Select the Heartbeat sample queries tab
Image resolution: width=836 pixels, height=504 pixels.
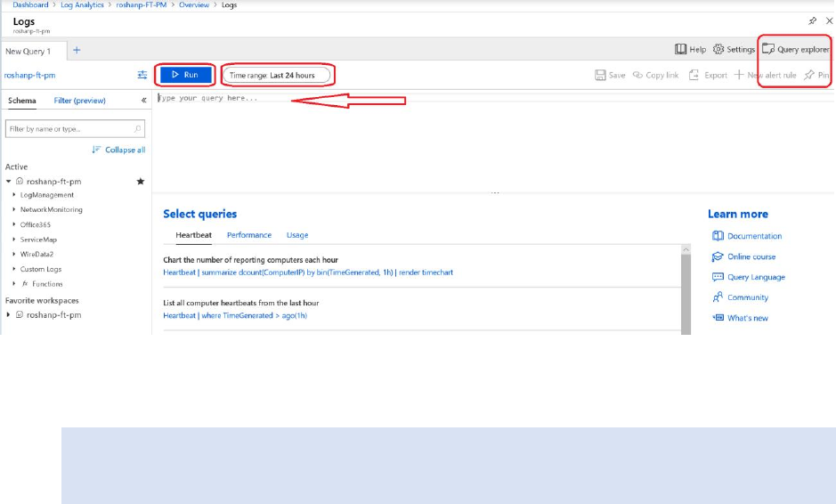[x=193, y=235]
